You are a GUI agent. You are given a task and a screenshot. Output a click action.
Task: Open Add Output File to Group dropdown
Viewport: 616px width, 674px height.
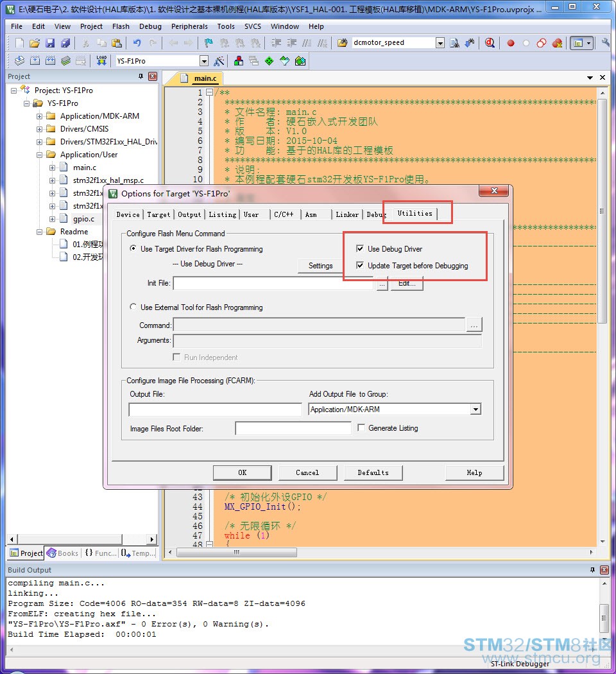coord(475,410)
